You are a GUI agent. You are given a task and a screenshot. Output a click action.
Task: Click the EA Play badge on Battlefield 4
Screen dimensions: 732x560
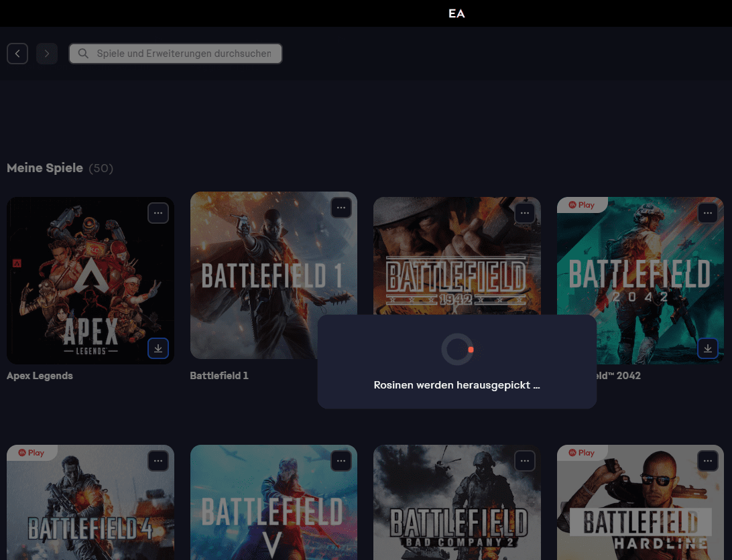(x=32, y=453)
